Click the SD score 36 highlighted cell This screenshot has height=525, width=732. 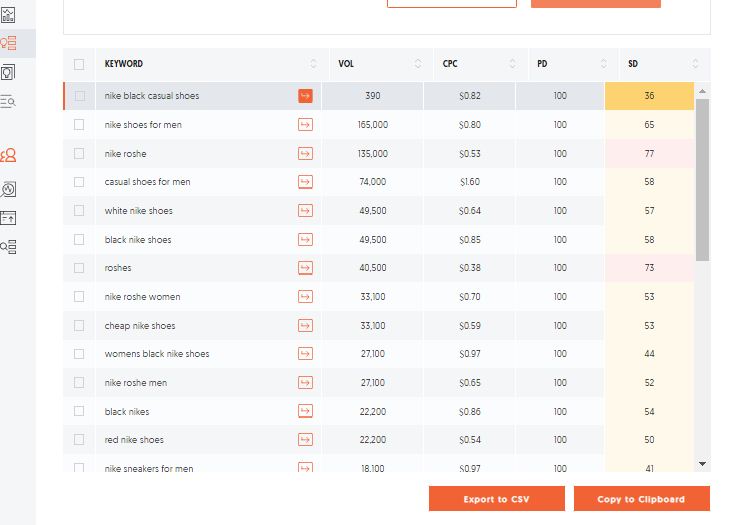649,96
